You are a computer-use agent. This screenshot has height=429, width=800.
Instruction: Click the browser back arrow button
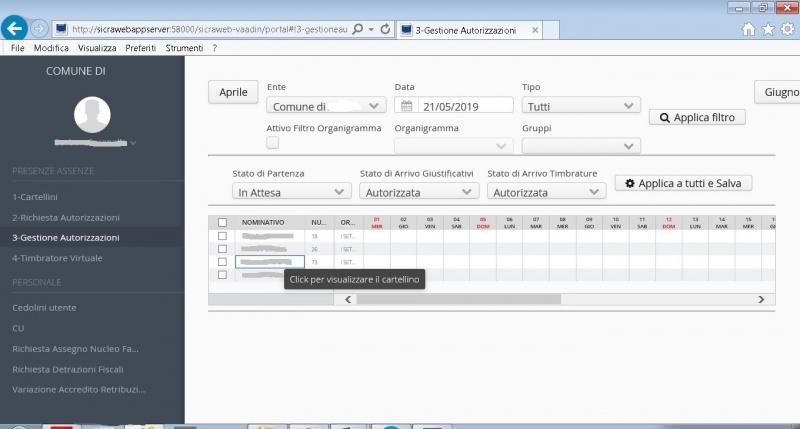tap(15, 29)
